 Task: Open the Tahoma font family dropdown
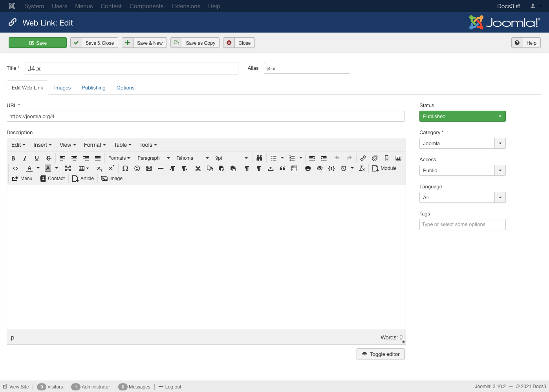pyautogui.click(x=192, y=158)
